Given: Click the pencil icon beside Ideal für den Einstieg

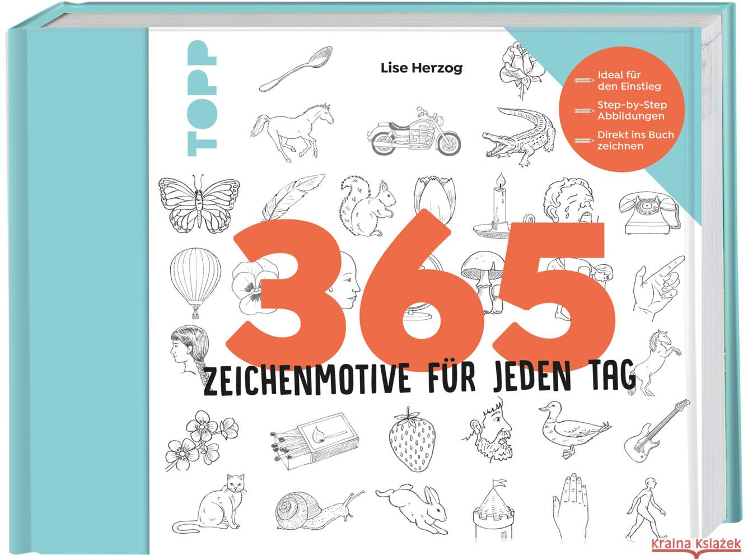Looking at the screenshot, I should click(x=583, y=81).
